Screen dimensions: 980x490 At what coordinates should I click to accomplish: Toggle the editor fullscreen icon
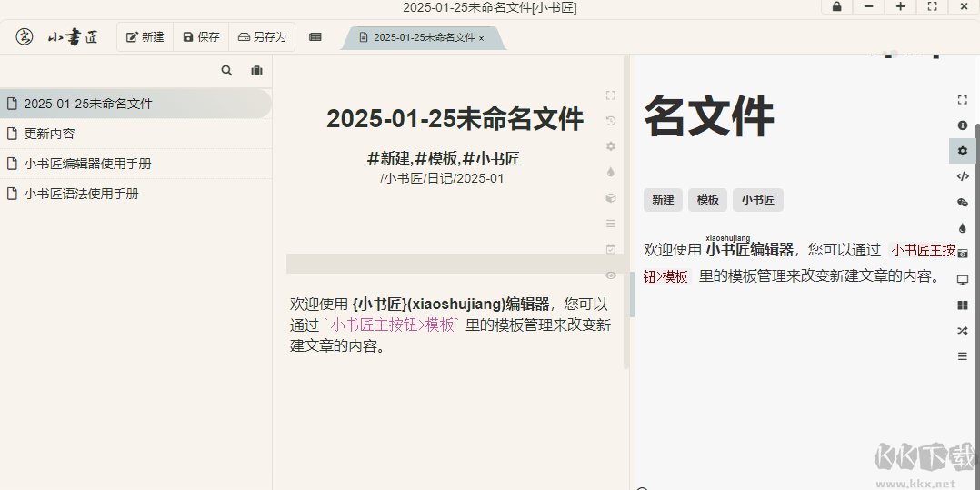point(611,95)
